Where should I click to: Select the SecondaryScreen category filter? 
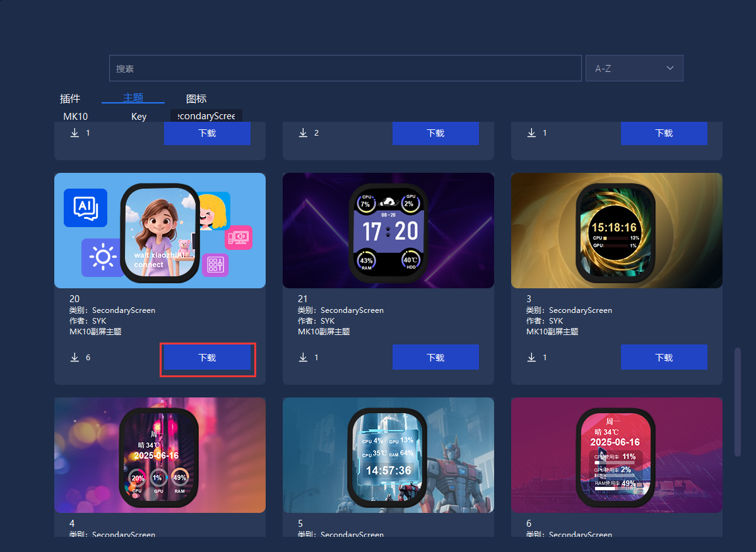206,115
